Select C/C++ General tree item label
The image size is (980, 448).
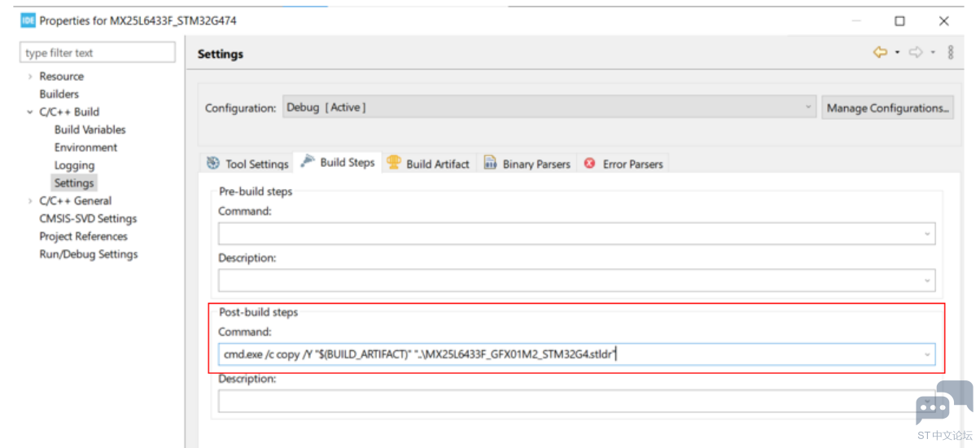[75, 200]
